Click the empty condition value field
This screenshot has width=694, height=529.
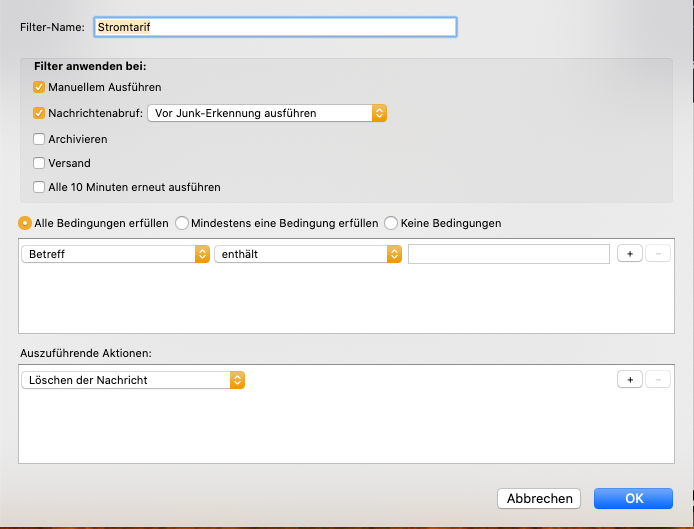coord(509,254)
